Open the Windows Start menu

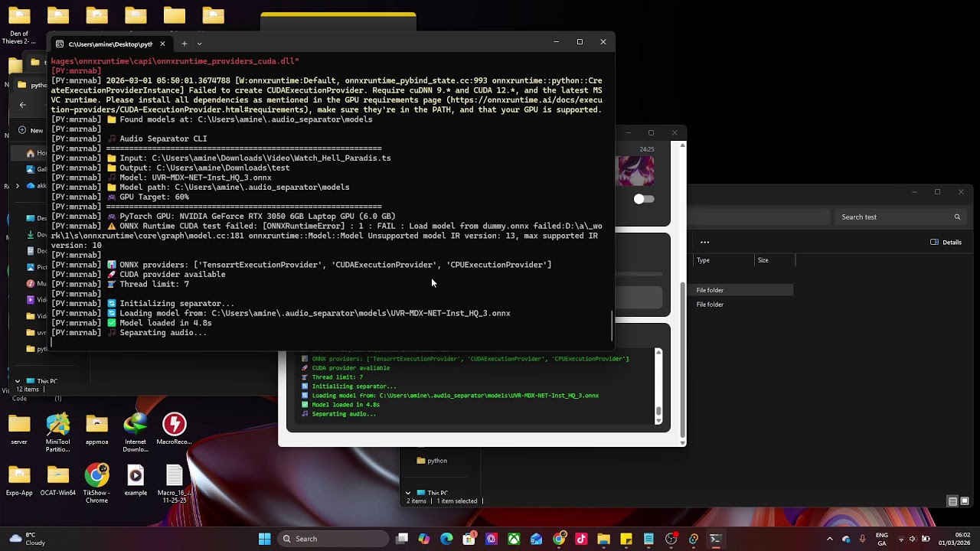tap(264, 539)
